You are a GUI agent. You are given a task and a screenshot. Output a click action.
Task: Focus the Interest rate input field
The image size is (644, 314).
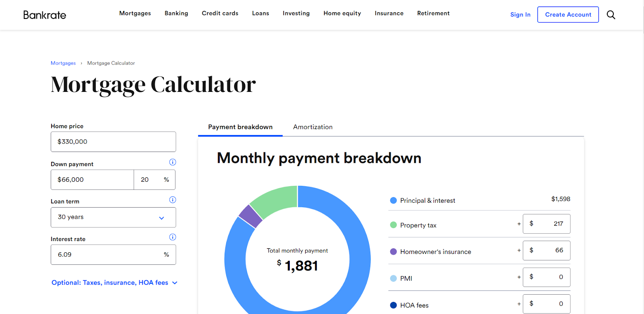click(113, 255)
